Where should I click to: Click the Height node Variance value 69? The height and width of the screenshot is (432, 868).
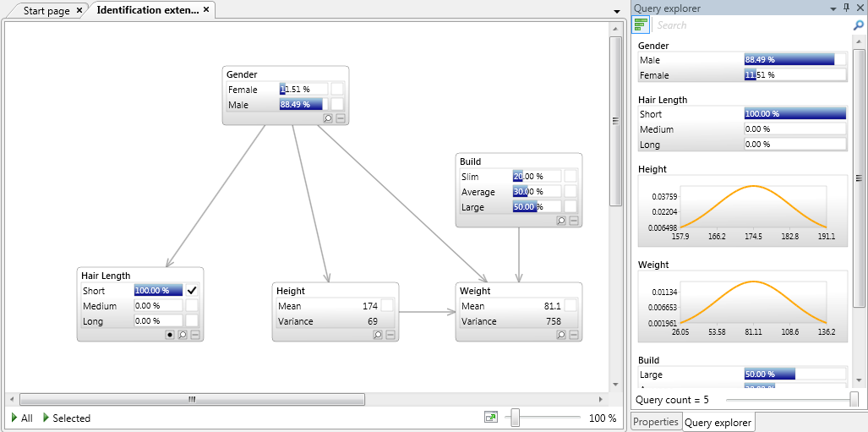tap(373, 321)
